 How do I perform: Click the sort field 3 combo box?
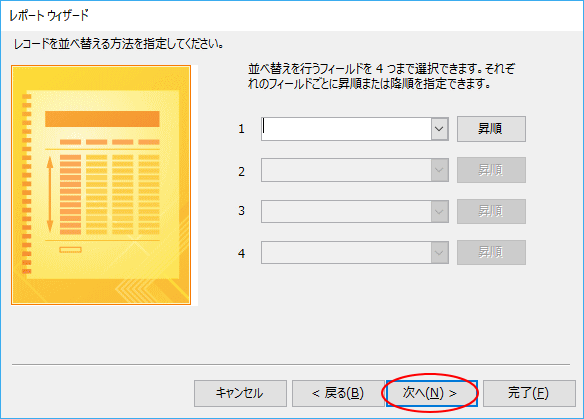click(x=355, y=212)
